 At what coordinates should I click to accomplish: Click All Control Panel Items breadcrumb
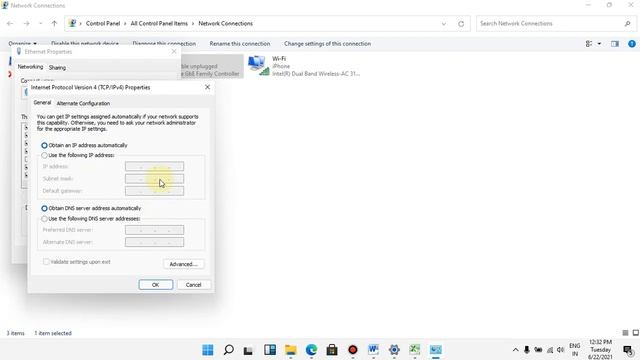(x=159, y=24)
